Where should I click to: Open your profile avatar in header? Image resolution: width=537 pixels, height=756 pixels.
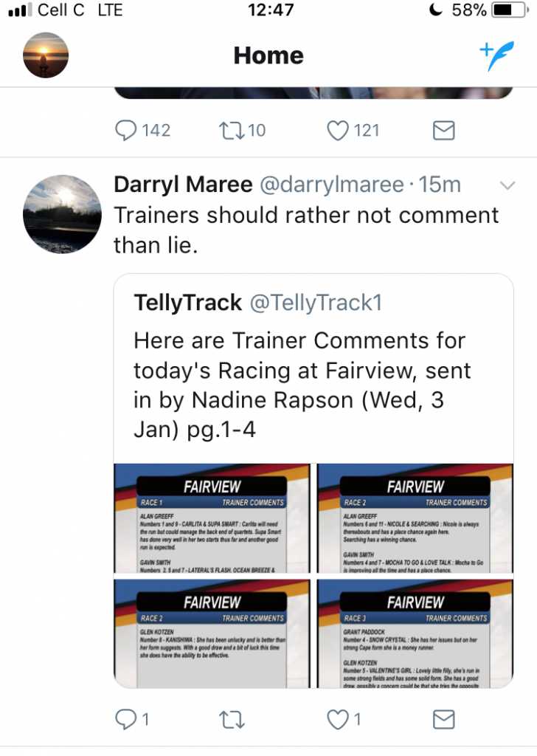(46, 55)
